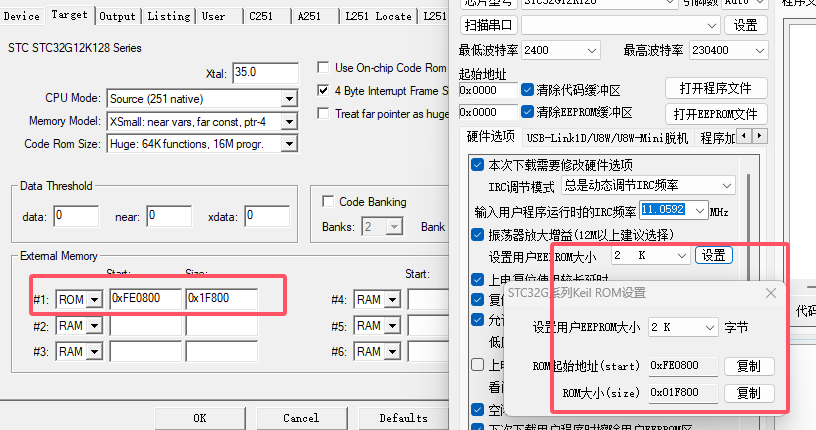Image resolution: width=816 pixels, height=430 pixels.
Task: Toggle 本次下载需要修改硬件选项 checkbox
Action: point(477,165)
